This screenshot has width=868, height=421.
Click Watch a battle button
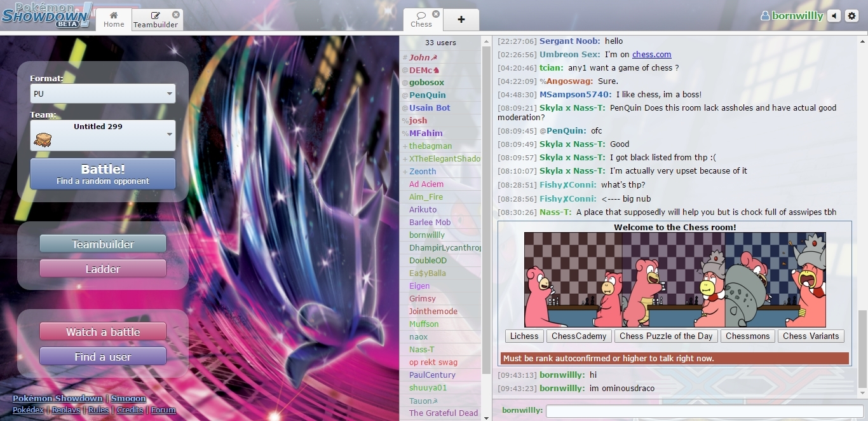103,332
